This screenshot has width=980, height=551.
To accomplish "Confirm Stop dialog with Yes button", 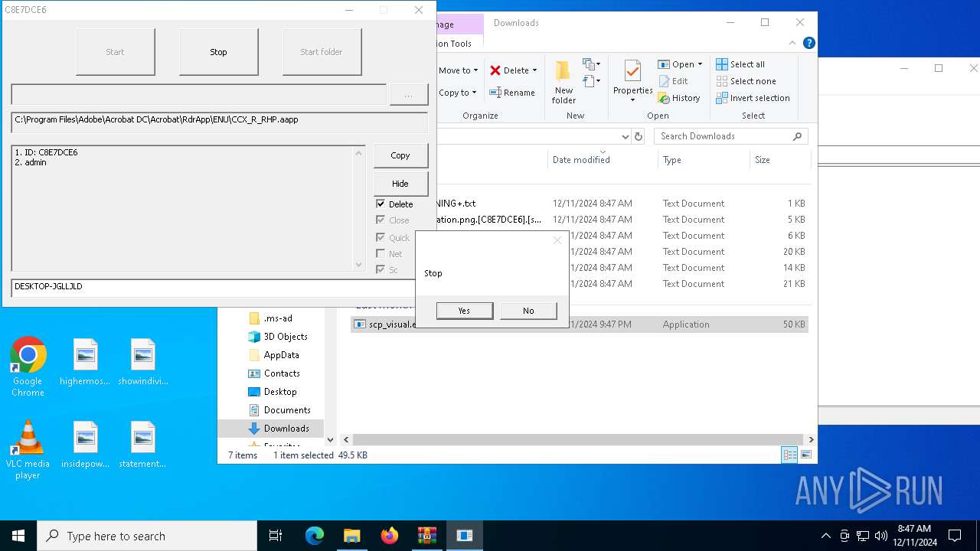I will [464, 311].
